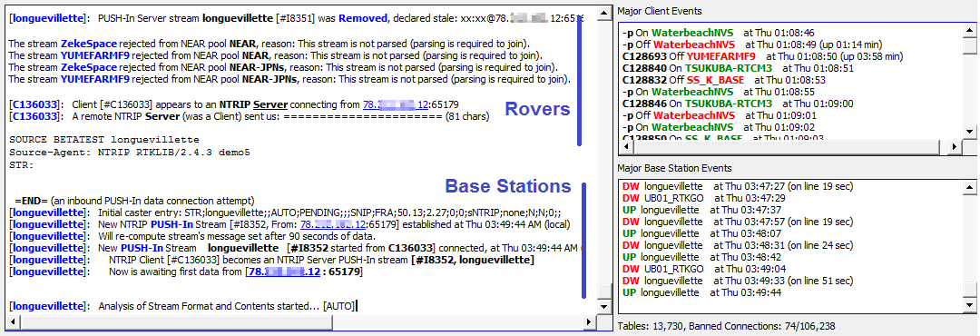Click the up arrow of the main log scrollbar

pyautogui.click(x=603, y=12)
